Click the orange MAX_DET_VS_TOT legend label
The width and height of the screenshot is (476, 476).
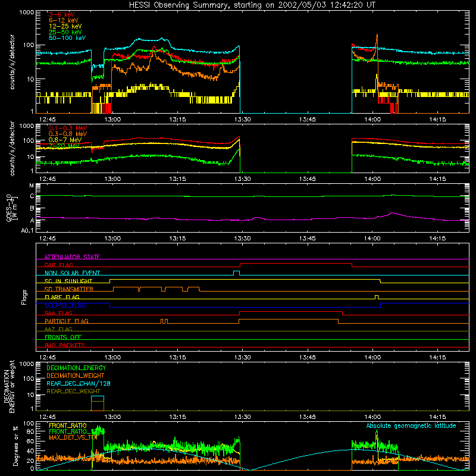(73, 437)
